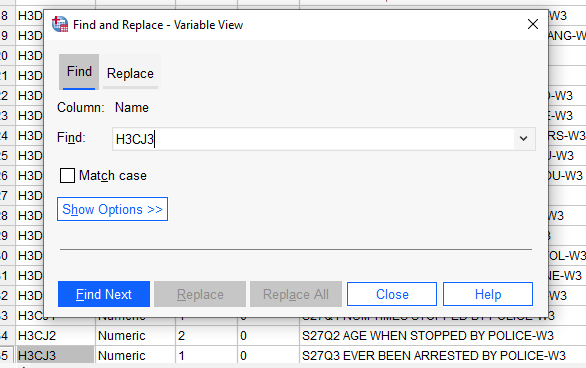Image resolution: width=586 pixels, height=368 pixels.
Task: Click the Column: Name label in dialog
Action: click(x=103, y=108)
